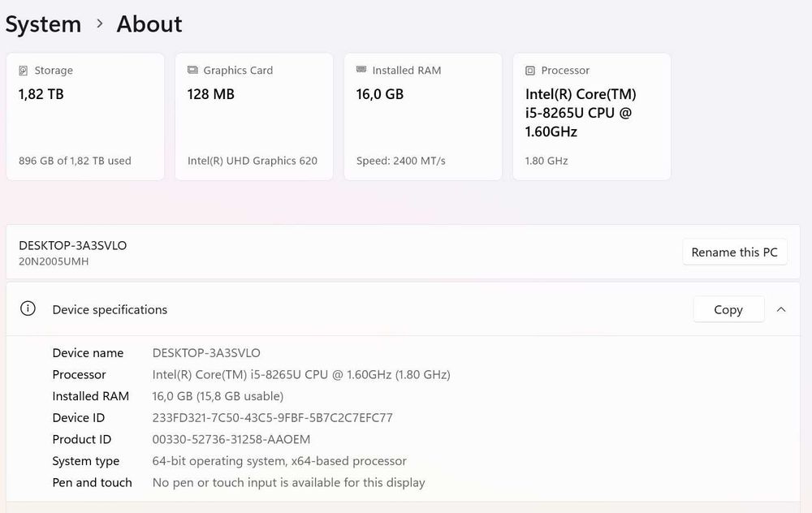Click the Device ID value text

pos(272,418)
